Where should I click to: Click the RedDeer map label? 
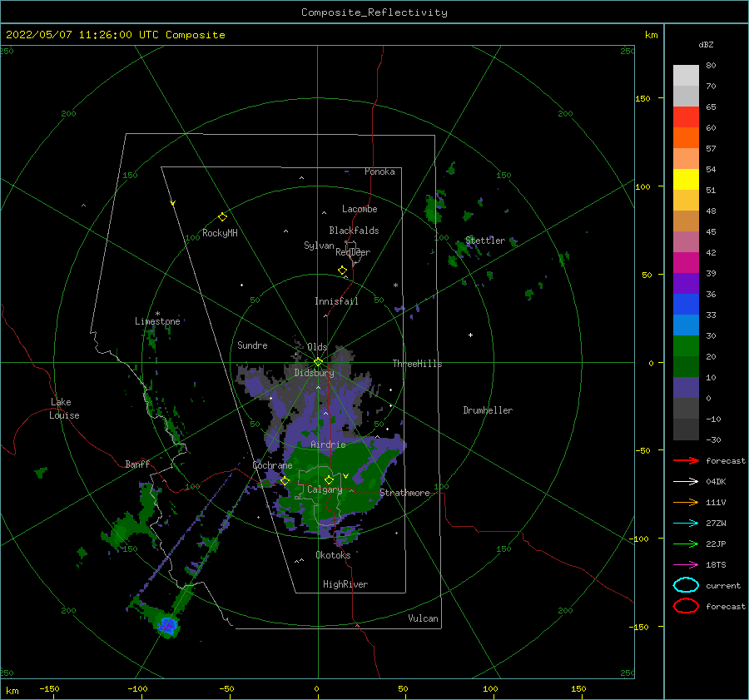tap(353, 252)
